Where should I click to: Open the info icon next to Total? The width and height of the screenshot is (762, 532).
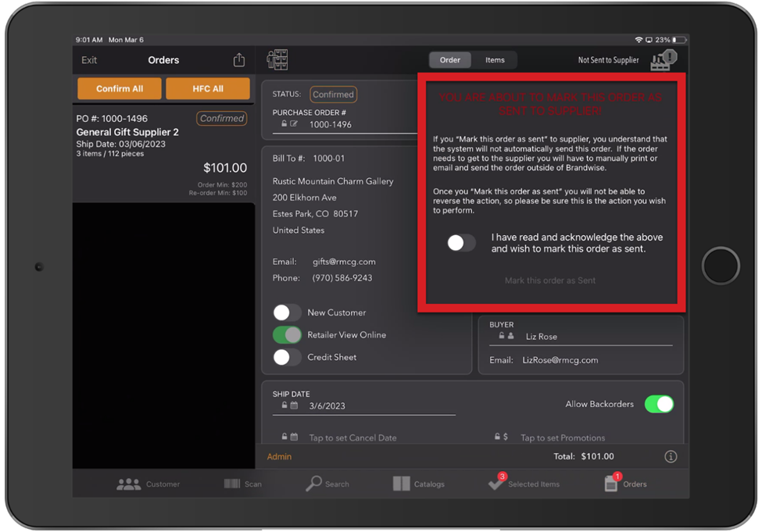(x=671, y=456)
